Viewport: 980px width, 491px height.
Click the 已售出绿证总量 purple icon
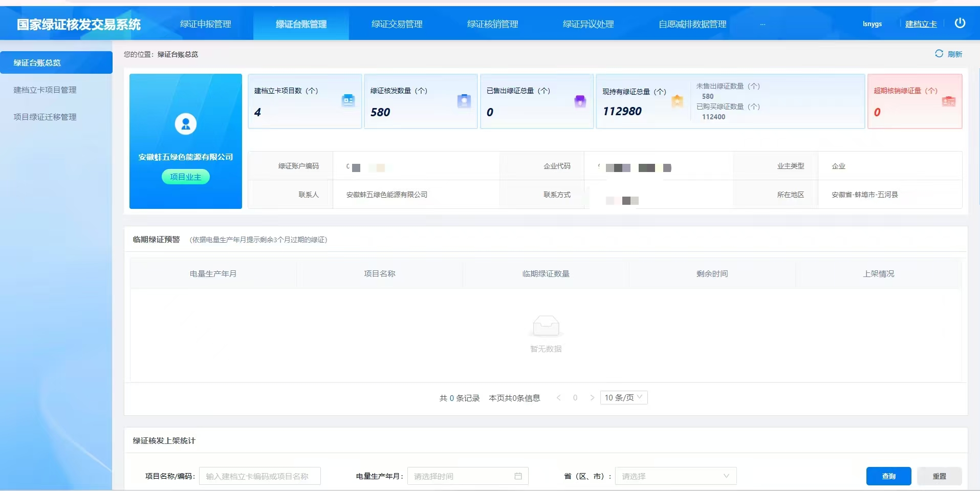click(580, 101)
